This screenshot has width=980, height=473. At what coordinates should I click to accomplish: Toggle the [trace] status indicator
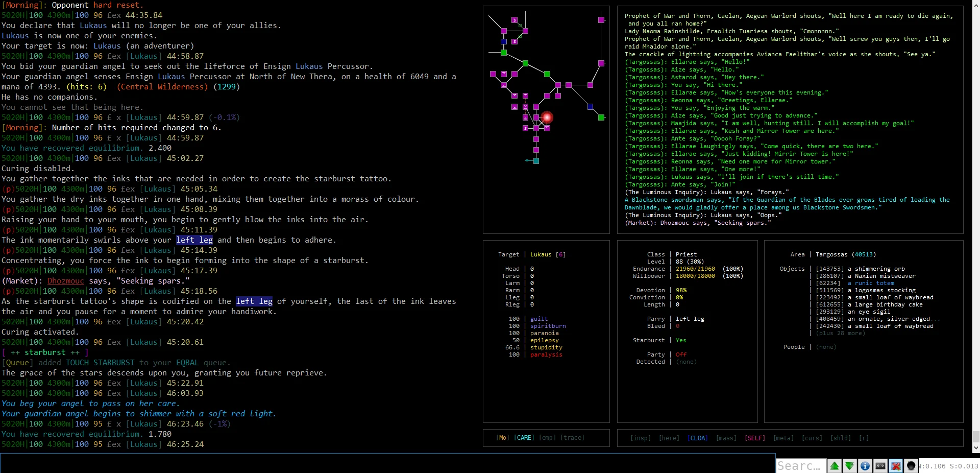click(x=572, y=438)
